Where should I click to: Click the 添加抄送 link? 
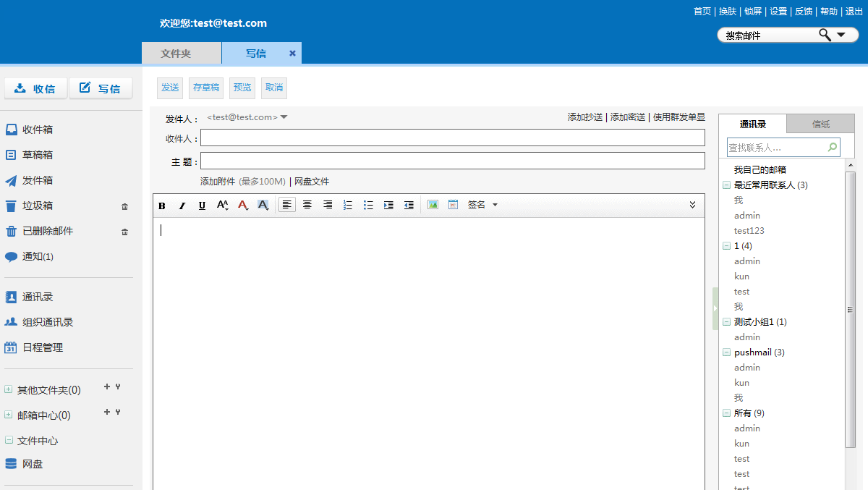point(584,117)
